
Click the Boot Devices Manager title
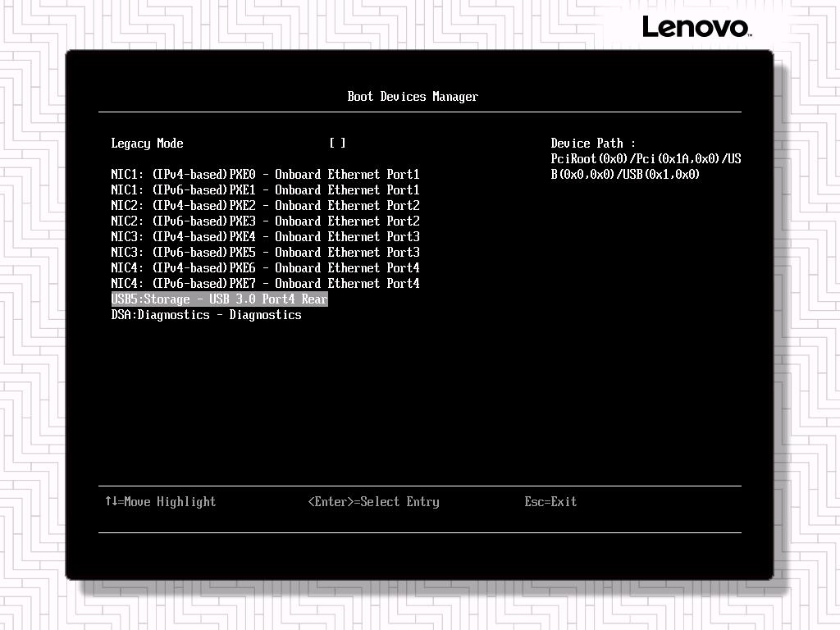(x=413, y=97)
